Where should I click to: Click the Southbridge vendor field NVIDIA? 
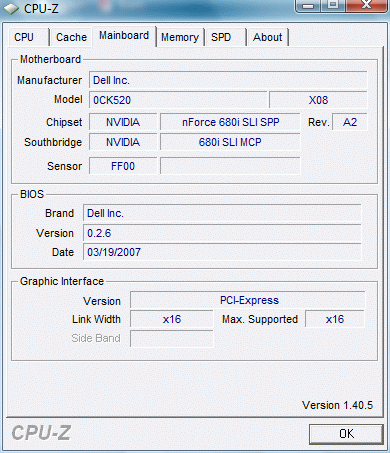coord(123,142)
